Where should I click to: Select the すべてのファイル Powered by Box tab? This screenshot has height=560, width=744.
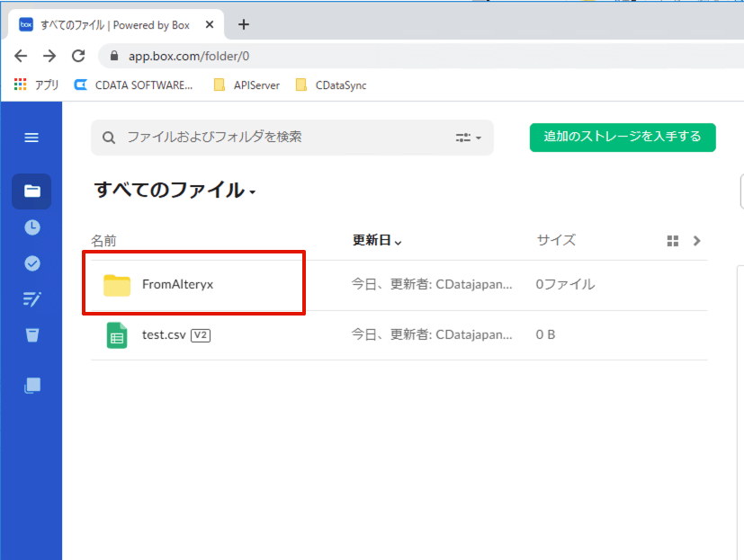[x=114, y=24]
